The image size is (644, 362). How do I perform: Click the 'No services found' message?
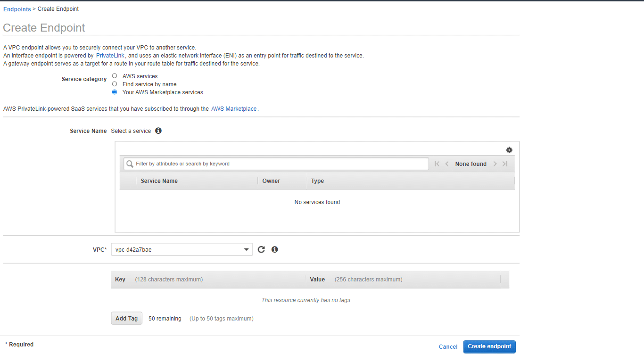click(317, 202)
